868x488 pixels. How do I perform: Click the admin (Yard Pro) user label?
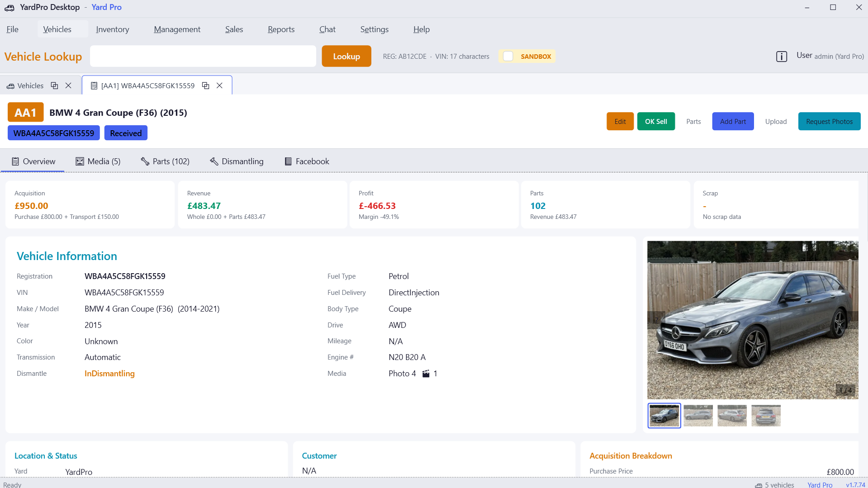tap(839, 57)
